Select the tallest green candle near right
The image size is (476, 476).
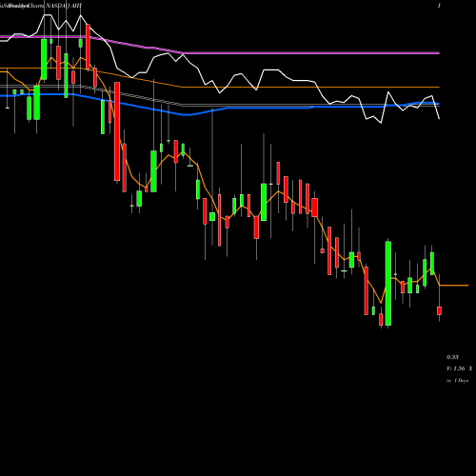(388, 284)
